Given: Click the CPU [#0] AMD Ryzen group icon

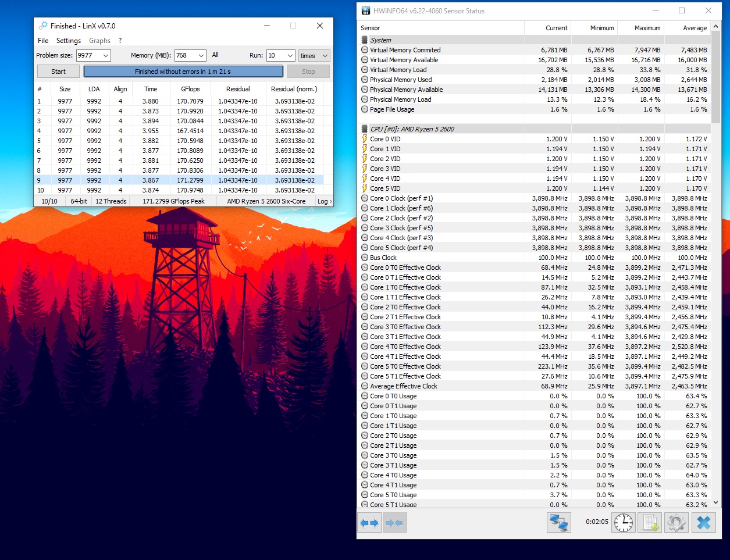Looking at the screenshot, I should point(365,129).
